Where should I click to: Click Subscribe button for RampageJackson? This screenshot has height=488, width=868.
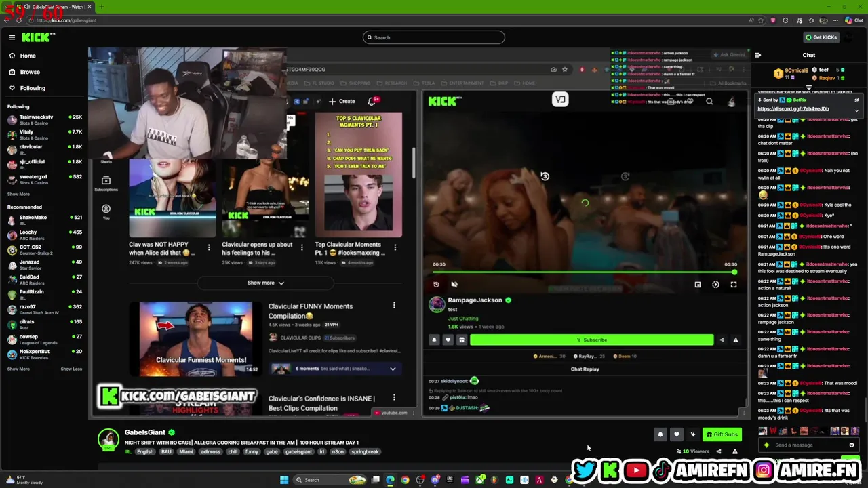[591, 340]
